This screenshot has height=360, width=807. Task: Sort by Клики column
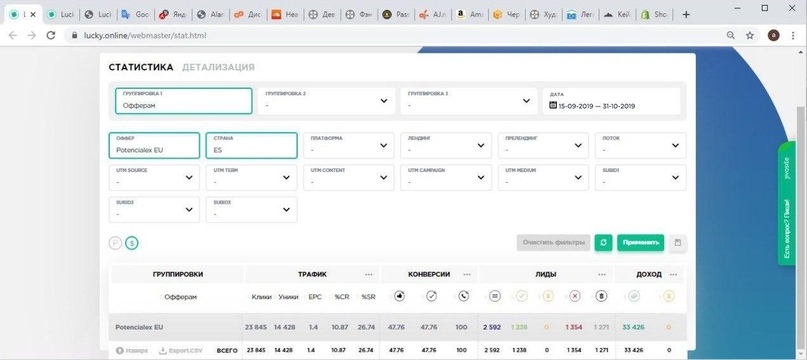pos(261,297)
